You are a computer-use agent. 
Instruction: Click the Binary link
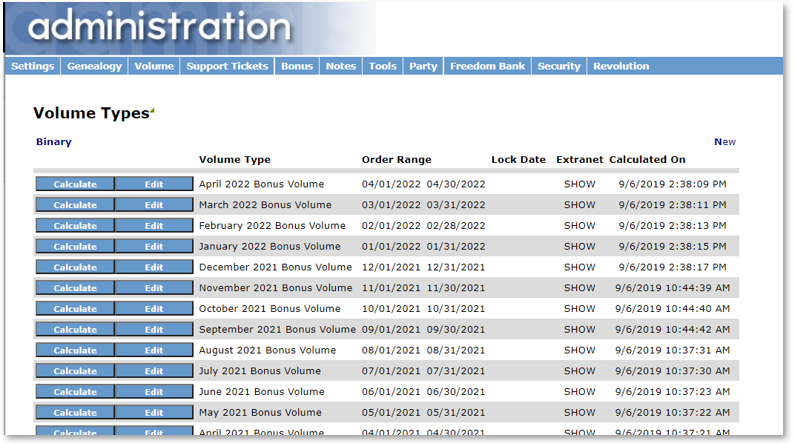pos(54,142)
